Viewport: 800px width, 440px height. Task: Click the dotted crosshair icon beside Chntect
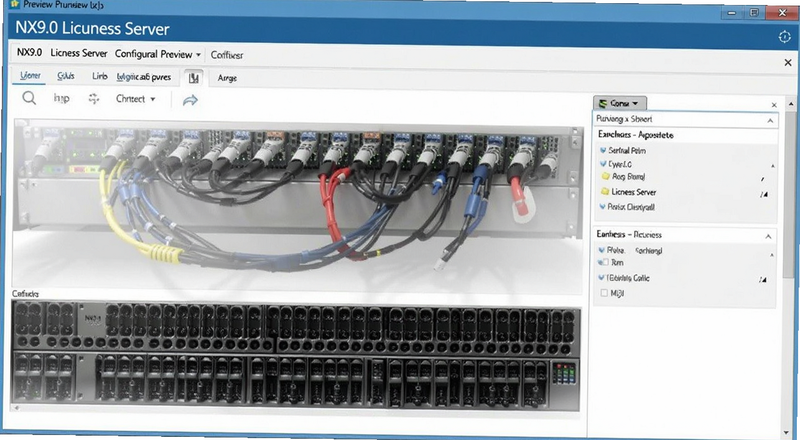click(x=93, y=99)
